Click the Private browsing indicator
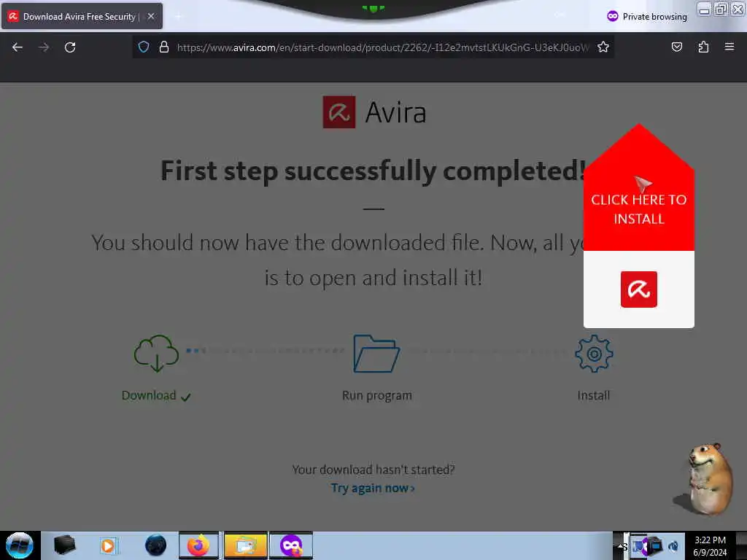 pos(647,17)
